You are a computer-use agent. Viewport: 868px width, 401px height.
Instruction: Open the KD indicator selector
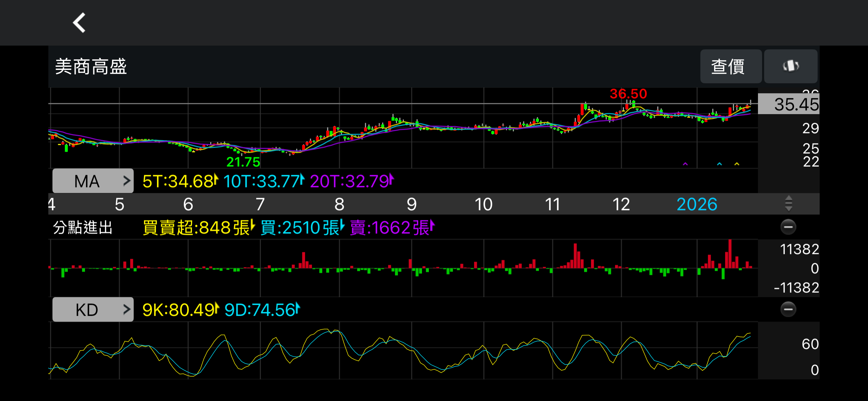pyautogui.click(x=93, y=309)
